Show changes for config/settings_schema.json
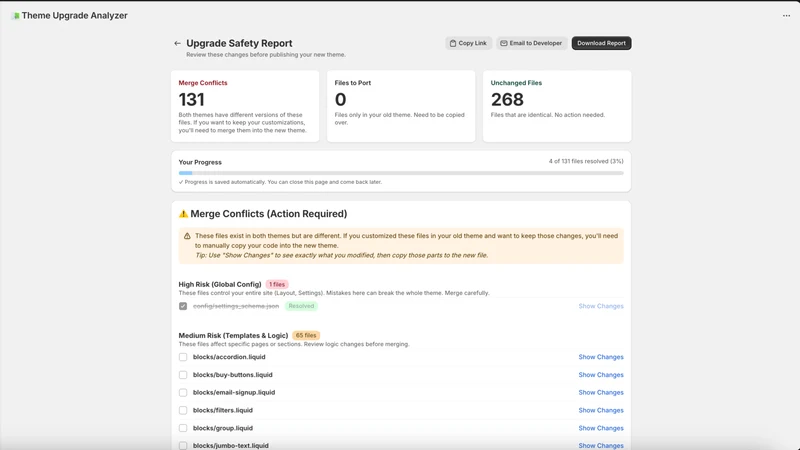The image size is (800, 450). (x=601, y=306)
